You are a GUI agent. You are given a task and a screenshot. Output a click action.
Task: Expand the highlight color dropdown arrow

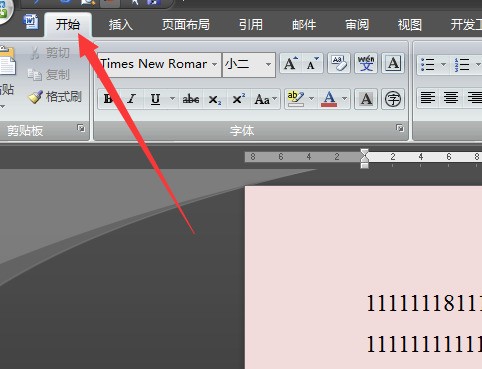(312, 99)
